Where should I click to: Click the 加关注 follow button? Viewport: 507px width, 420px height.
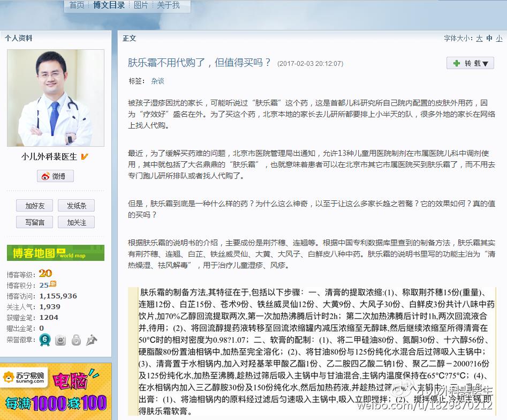(76, 222)
